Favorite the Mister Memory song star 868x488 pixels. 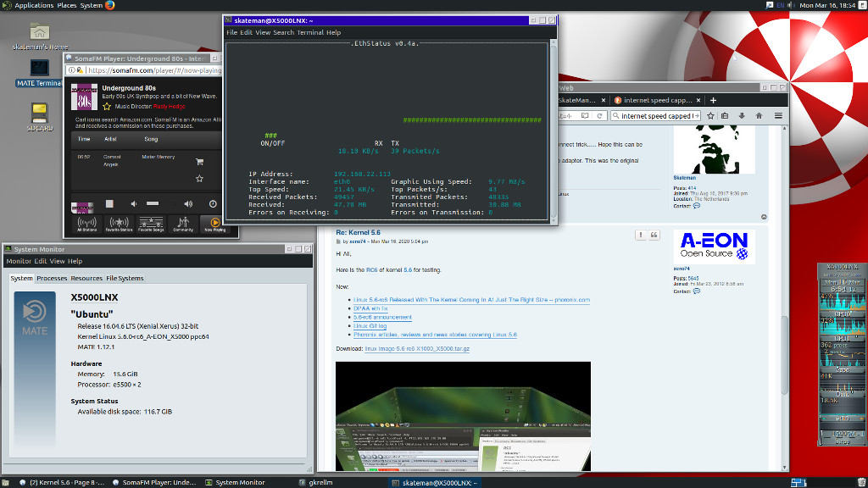[x=199, y=179]
